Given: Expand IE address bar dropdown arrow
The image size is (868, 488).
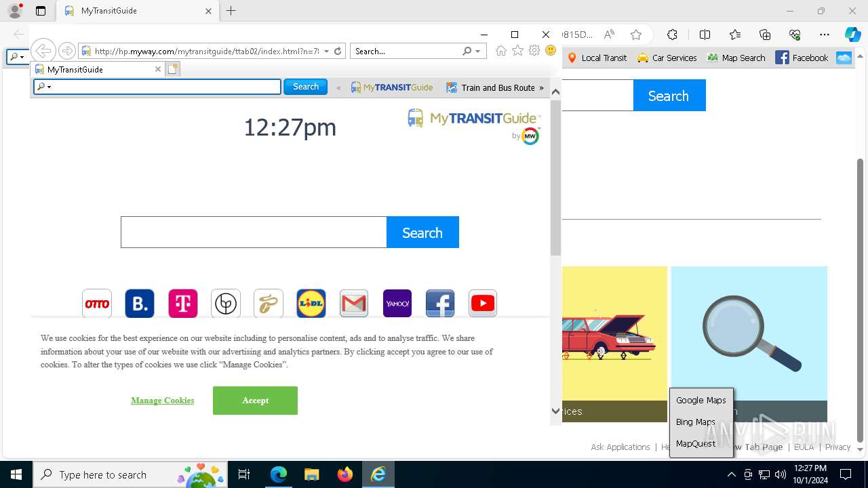Looking at the screenshot, I should click(x=326, y=51).
